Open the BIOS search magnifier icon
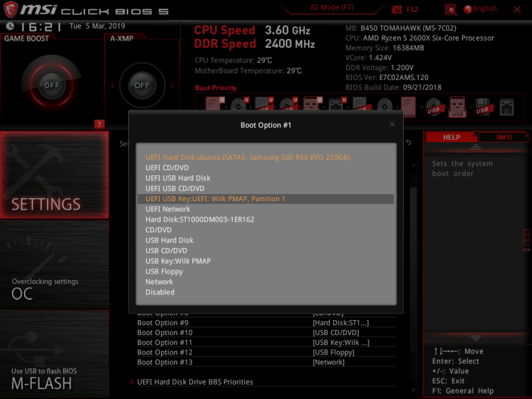Image resolution: width=532 pixels, height=399 pixels. click(x=451, y=9)
